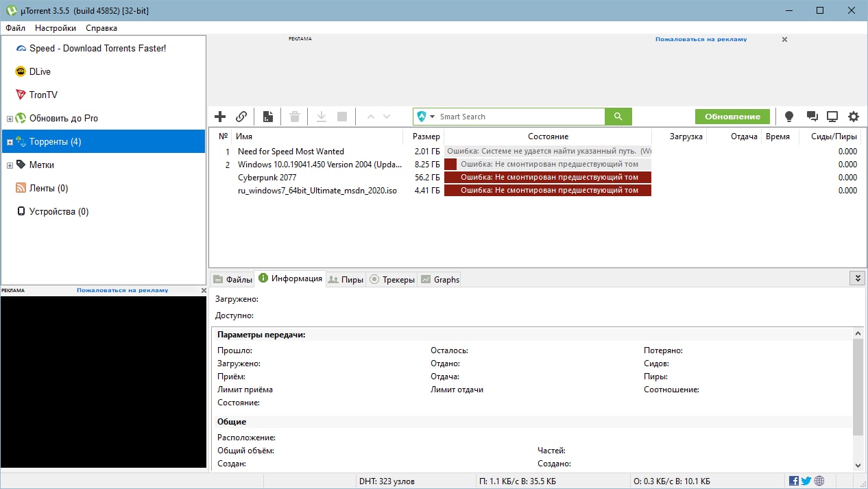This screenshot has height=489, width=868.
Task: Add a torrent with the plus icon
Action: [220, 117]
